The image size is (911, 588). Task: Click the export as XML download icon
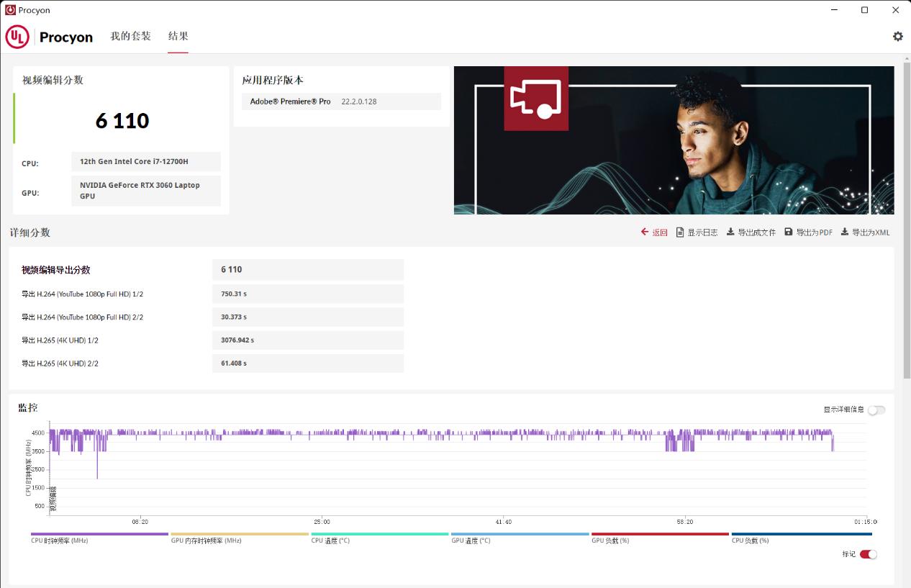coord(845,232)
